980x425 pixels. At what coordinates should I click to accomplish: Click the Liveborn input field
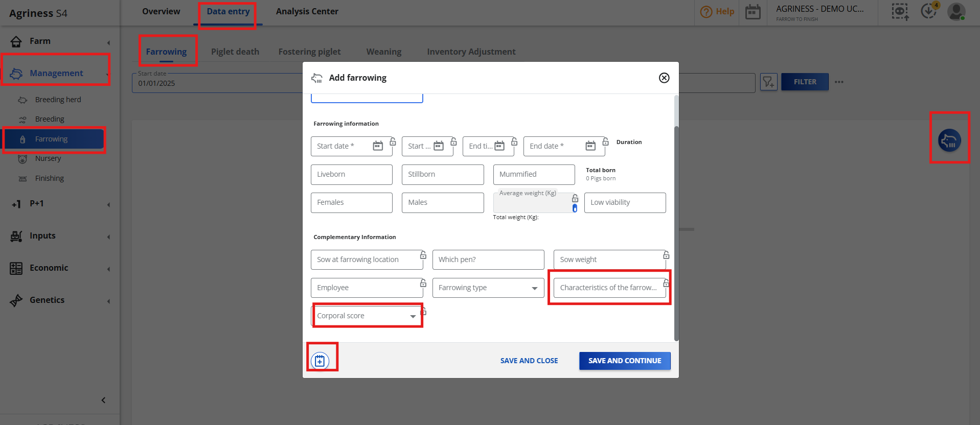pos(352,175)
